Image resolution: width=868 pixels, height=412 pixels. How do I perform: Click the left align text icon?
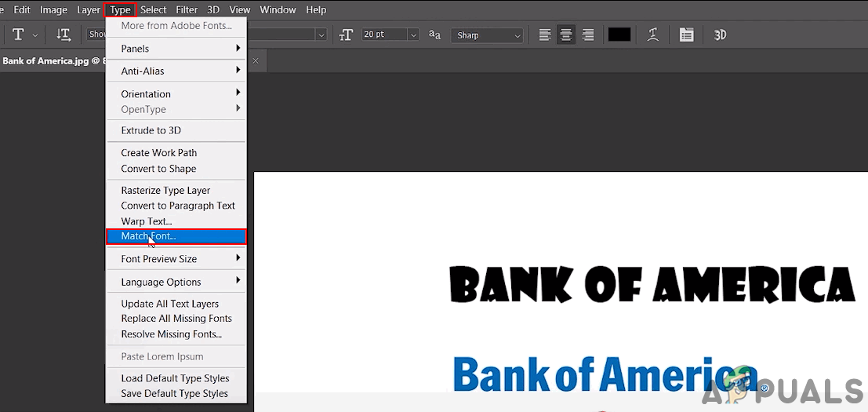point(545,35)
